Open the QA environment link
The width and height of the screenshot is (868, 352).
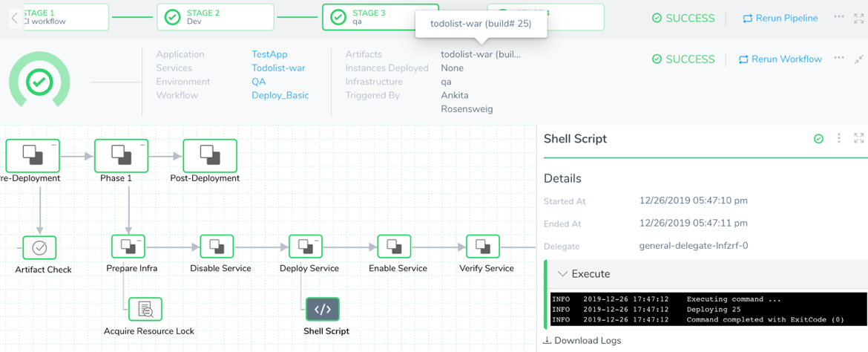(258, 82)
